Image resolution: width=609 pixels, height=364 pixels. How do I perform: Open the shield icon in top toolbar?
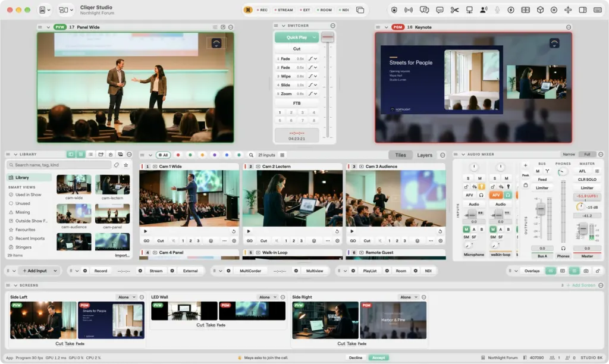(x=394, y=10)
